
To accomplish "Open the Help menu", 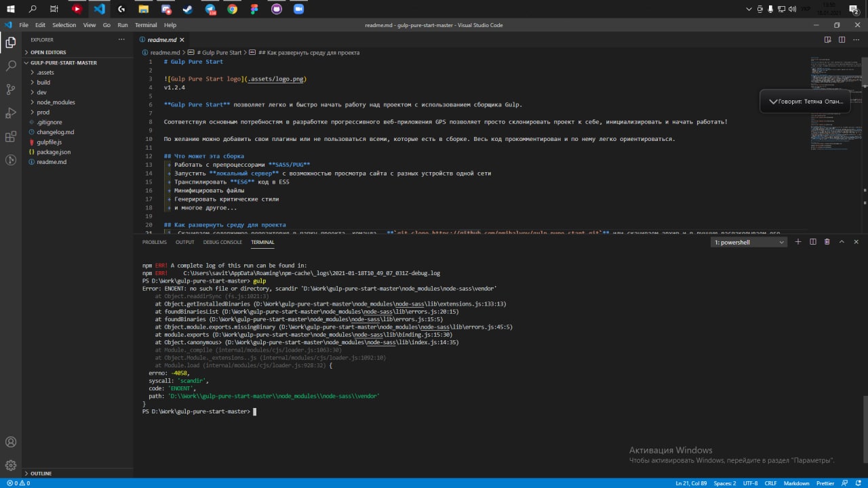I will tap(170, 25).
